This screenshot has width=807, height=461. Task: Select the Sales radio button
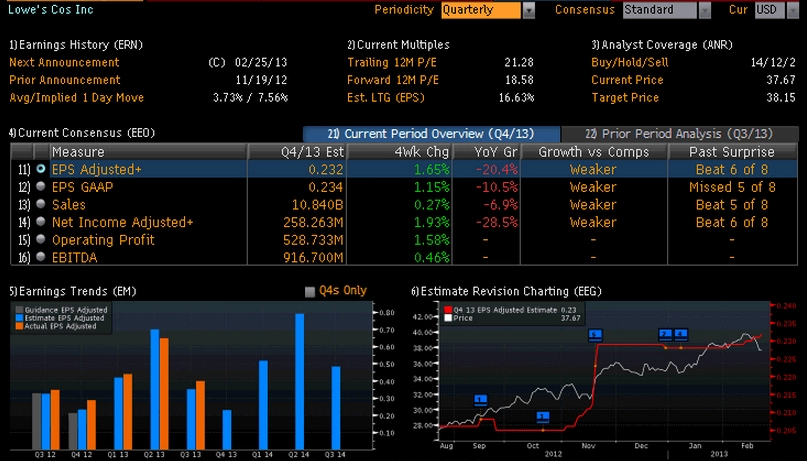[x=41, y=204]
